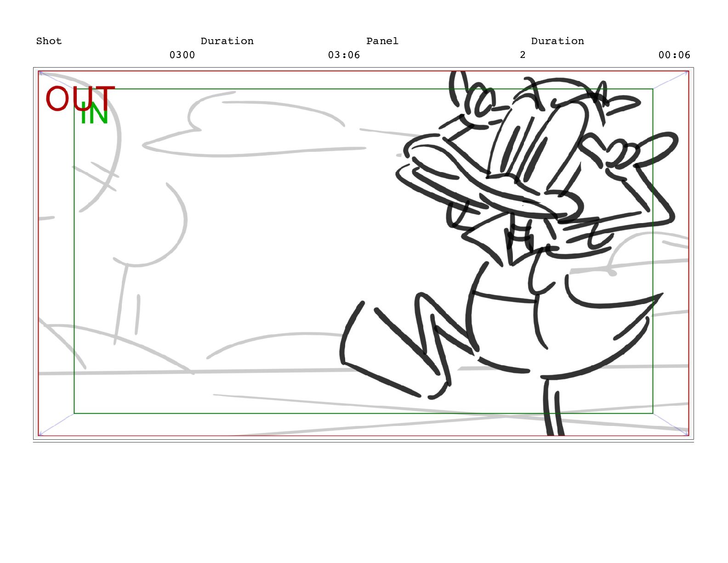Click the 'Shot' header label
The height and width of the screenshot is (563, 728).
(49, 41)
